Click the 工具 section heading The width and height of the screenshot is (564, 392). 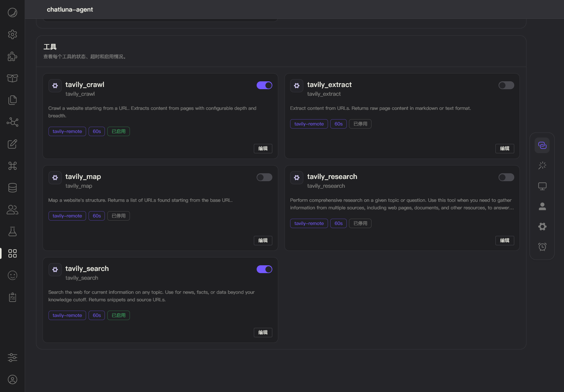click(x=50, y=47)
